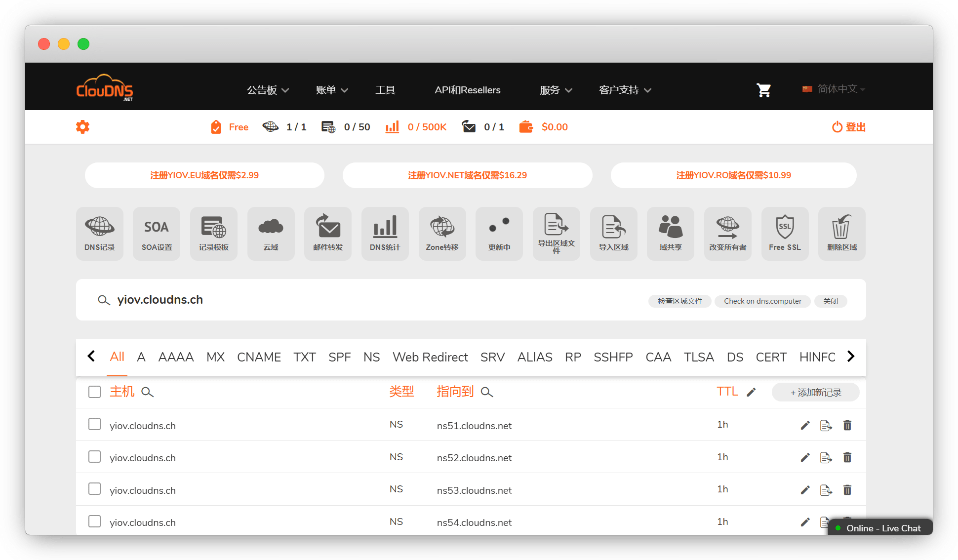Image resolution: width=958 pixels, height=560 pixels.
Task: Toggle the select-all checkbox beside 主机
Action: (94, 392)
